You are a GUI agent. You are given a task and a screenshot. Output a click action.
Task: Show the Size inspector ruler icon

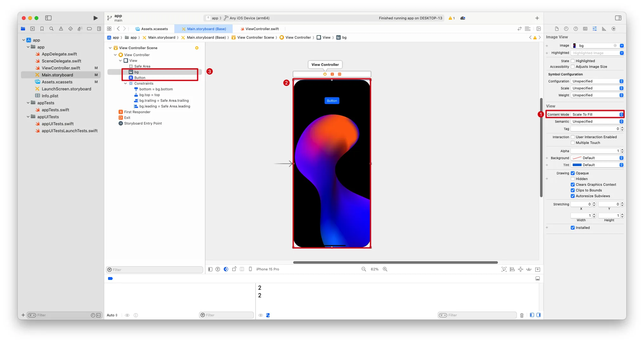(x=604, y=29)
